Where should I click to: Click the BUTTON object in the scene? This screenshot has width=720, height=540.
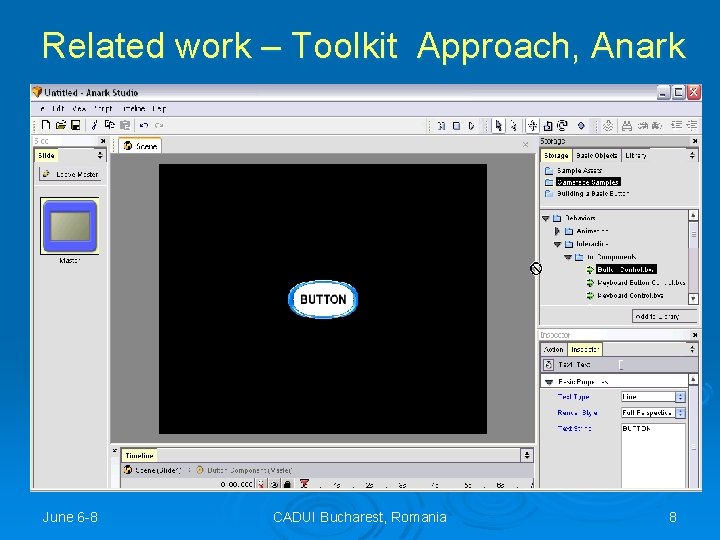(x=323, y=299)
